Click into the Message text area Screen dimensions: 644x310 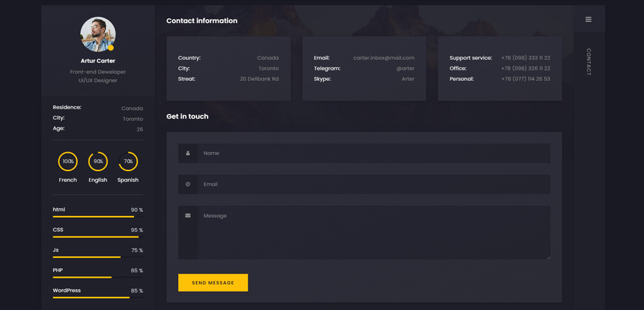coord(374,233)
